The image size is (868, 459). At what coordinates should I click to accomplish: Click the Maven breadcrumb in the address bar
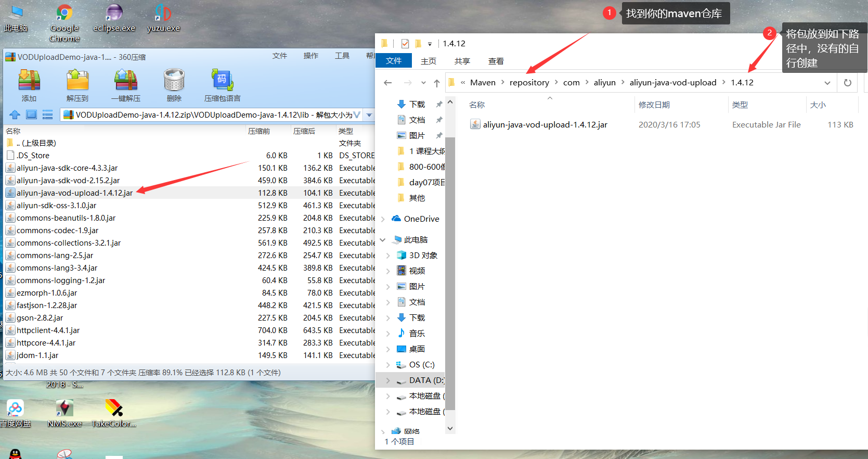pos(483,82)
